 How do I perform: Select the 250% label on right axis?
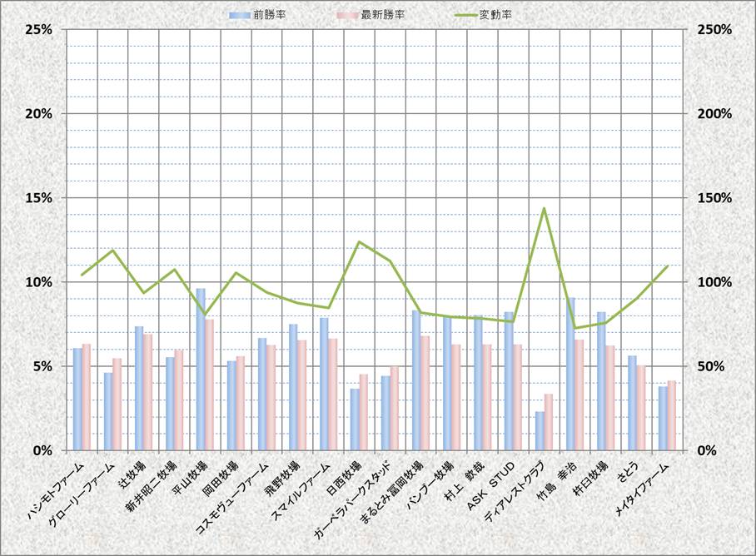(714, 29)
